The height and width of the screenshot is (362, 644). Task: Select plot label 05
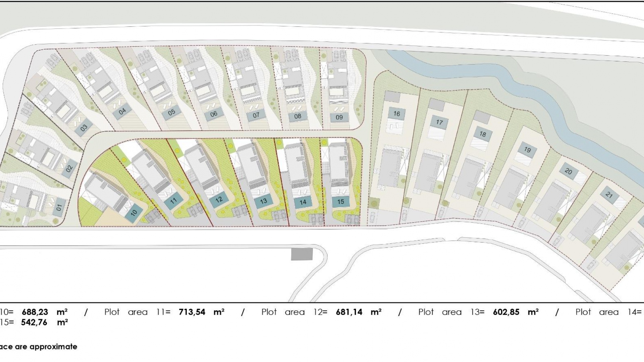[x=171, y=112]
